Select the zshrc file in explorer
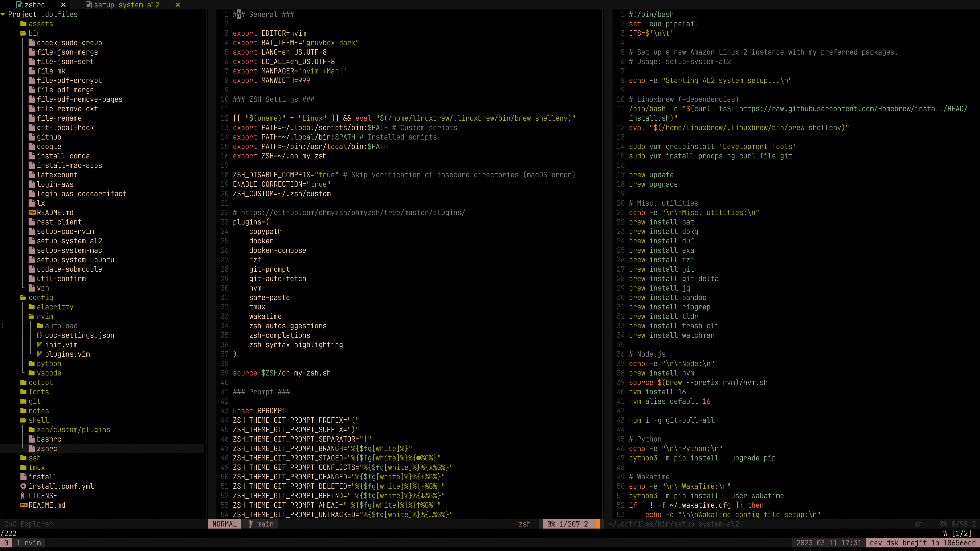 pyautogui.click(x=47, y=449)
